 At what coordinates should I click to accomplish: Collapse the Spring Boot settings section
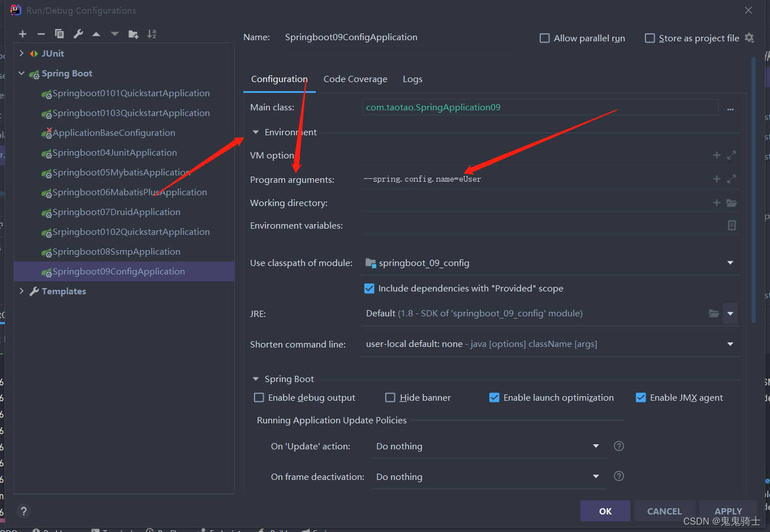tap(256, 379)
